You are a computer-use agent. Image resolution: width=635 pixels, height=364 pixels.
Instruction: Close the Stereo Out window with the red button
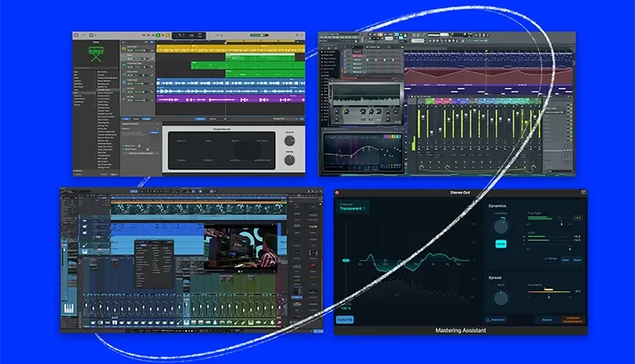coord(337,192)
